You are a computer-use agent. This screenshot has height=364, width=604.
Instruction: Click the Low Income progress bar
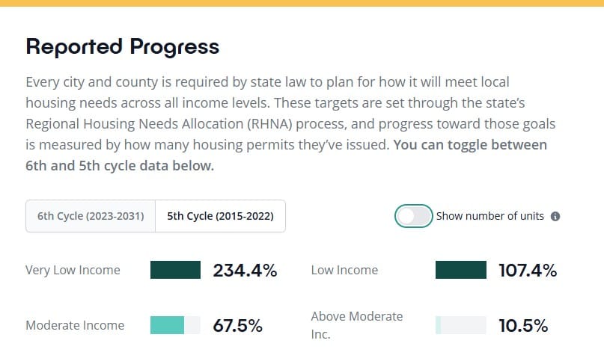coord(460,270)
